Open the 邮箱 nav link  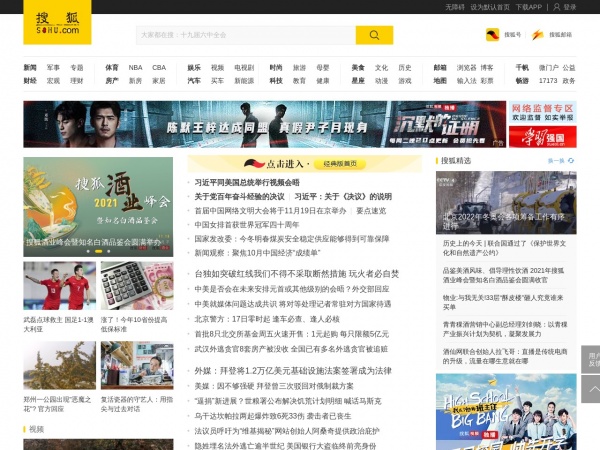[440, 68]
